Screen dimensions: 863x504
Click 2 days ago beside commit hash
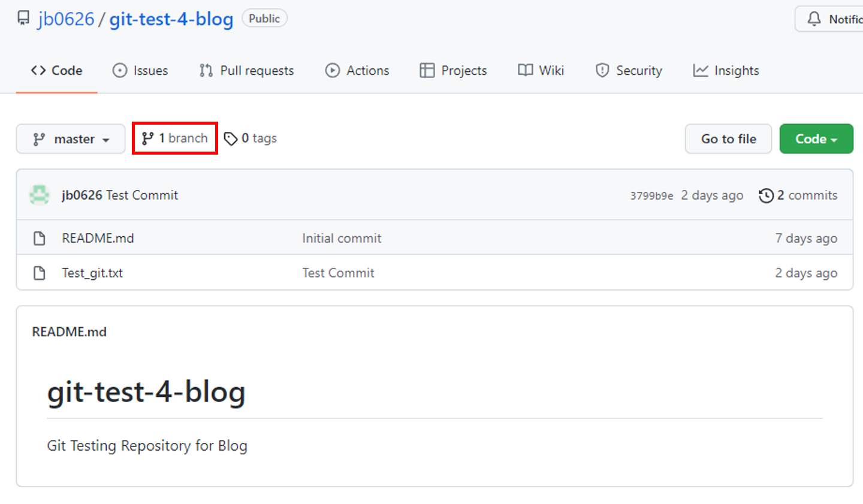coord(712,195)
